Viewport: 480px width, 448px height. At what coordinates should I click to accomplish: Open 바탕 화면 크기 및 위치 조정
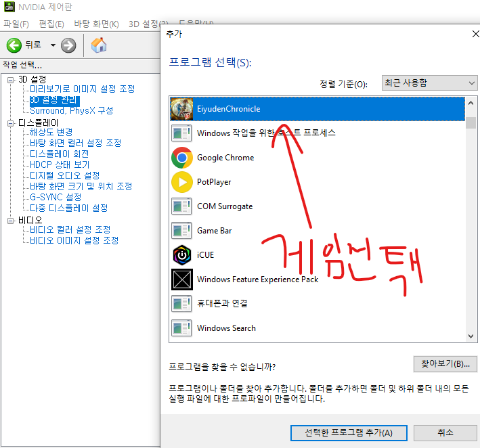click(81, 186)
